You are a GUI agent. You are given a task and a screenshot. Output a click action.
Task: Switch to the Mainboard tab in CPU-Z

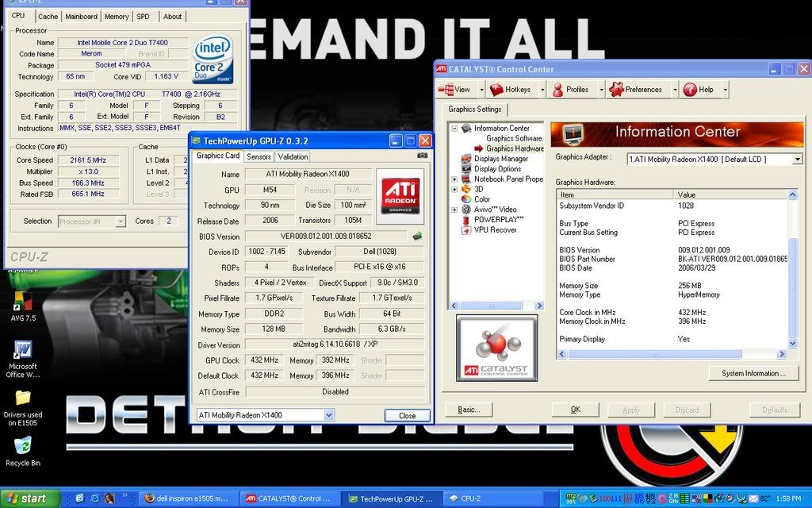[x=82, y=17]
